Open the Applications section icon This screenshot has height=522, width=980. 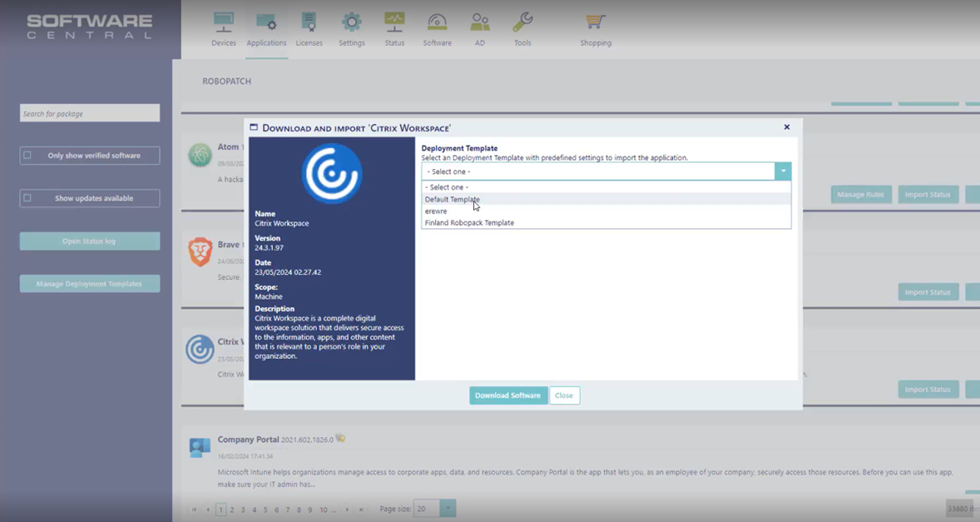tap(266, 22)
